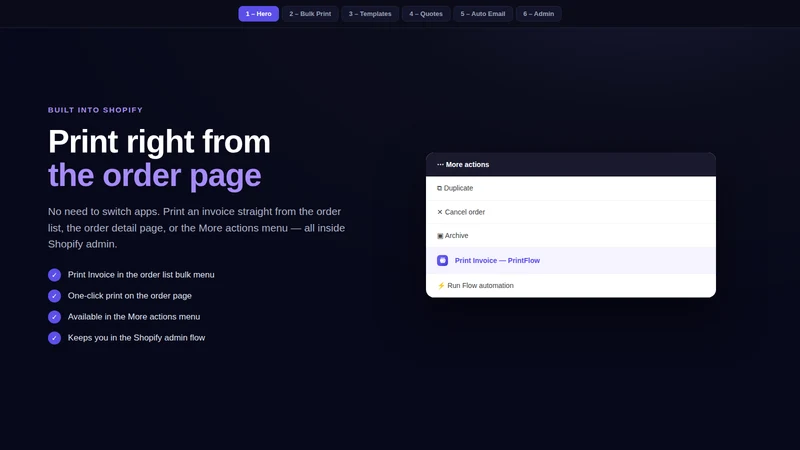Click the lightning bolt Flow icon
Screen dimensions: 800x450
point(441,286)
